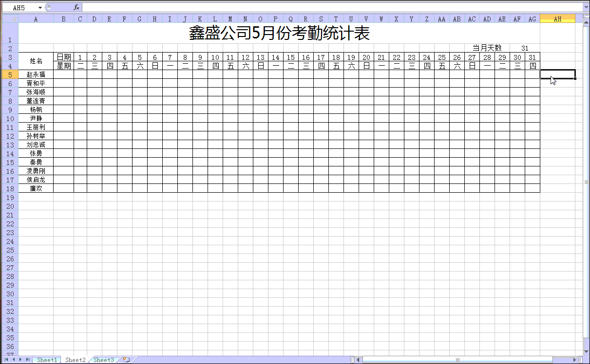Select the name cell 赵永福
The width and height of the screenshot is (590, 364).
tap(36, 74)
